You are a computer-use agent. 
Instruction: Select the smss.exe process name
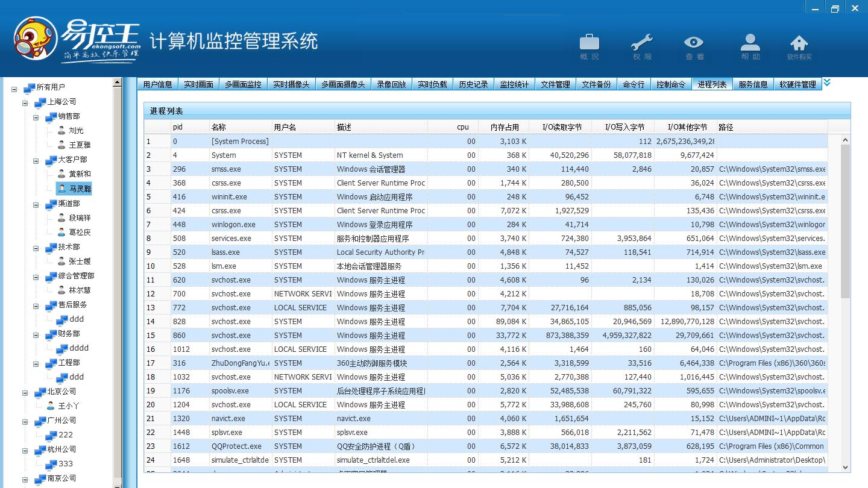pos(226,169)
